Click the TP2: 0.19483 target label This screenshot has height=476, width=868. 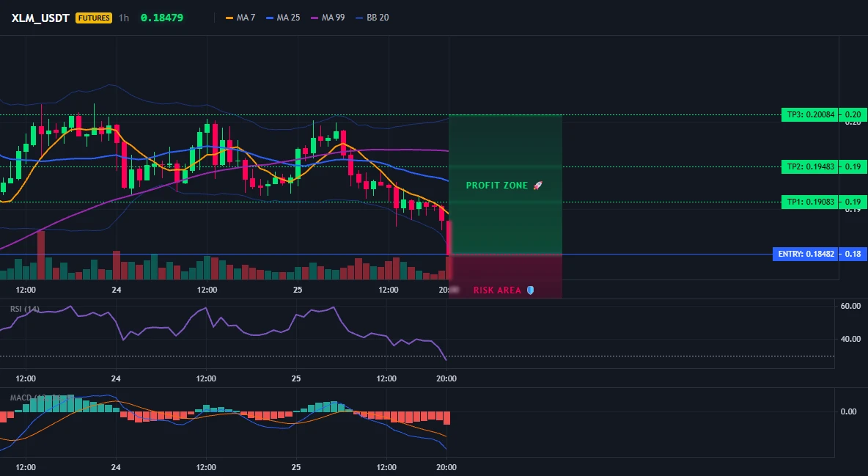coord(810,166)
